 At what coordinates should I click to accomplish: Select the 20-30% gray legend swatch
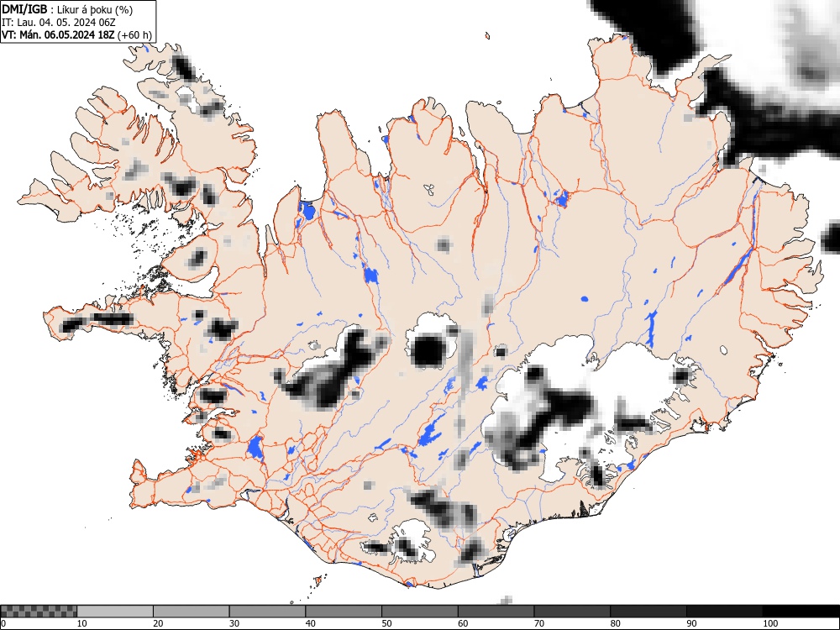pos(192,612)
